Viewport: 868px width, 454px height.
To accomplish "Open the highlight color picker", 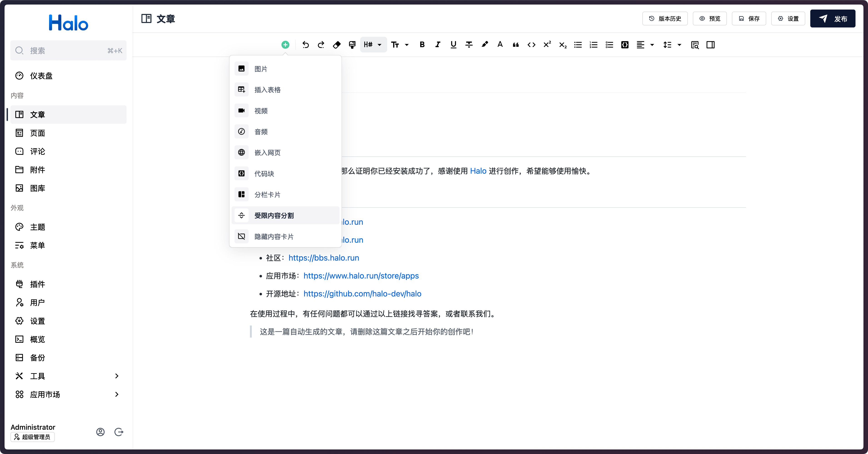I will (x=484, y=45).
